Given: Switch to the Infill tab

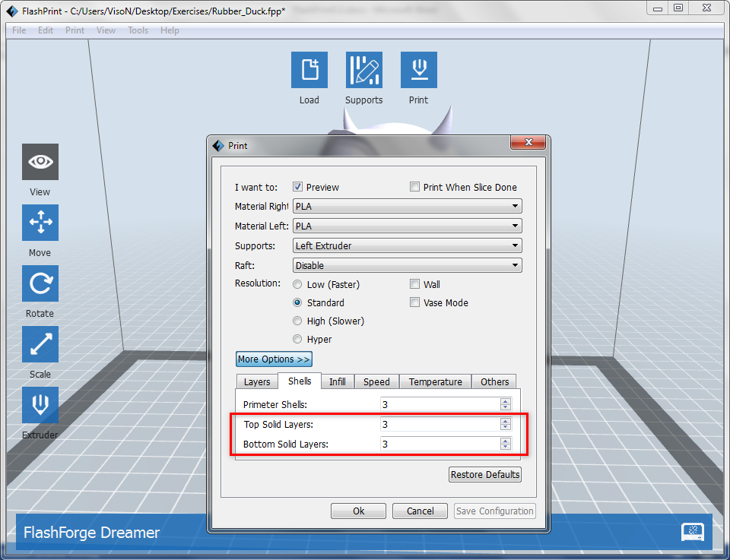Looking at the screenshot, I should coord(338,382).
